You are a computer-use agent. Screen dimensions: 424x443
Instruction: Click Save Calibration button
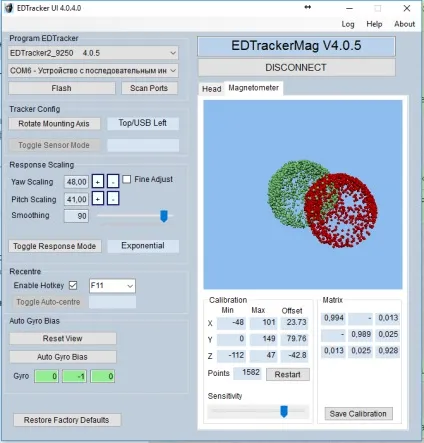358,414
